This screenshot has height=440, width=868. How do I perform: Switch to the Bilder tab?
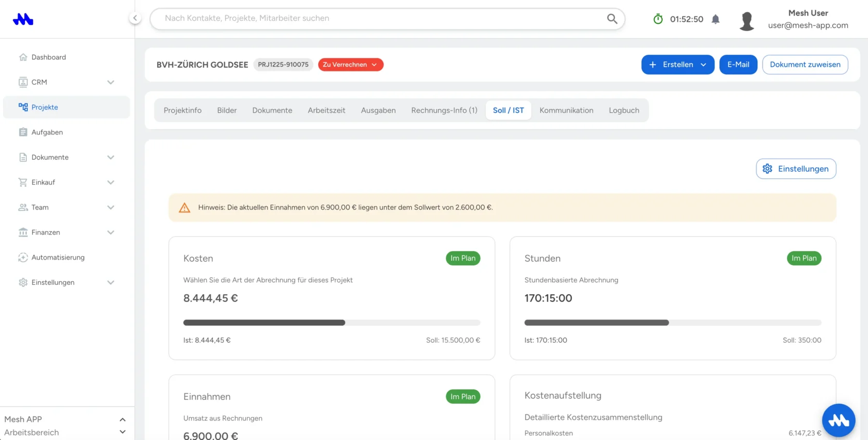click(x=227, y=111)
